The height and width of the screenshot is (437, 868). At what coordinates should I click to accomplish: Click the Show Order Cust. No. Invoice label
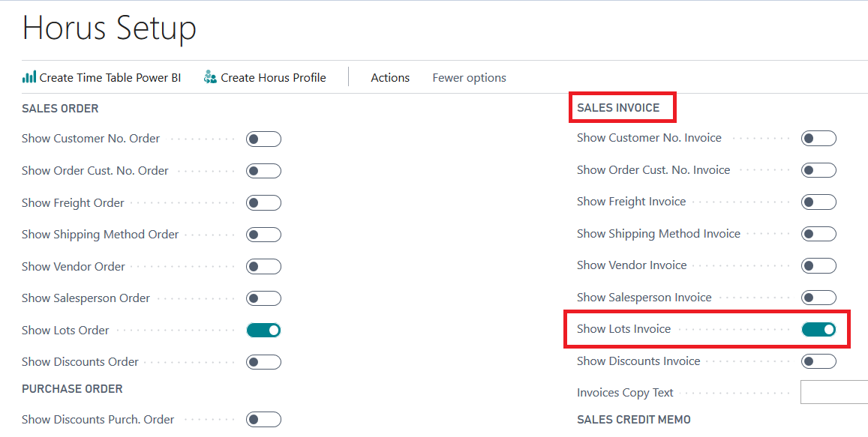[x=653, y=170]
